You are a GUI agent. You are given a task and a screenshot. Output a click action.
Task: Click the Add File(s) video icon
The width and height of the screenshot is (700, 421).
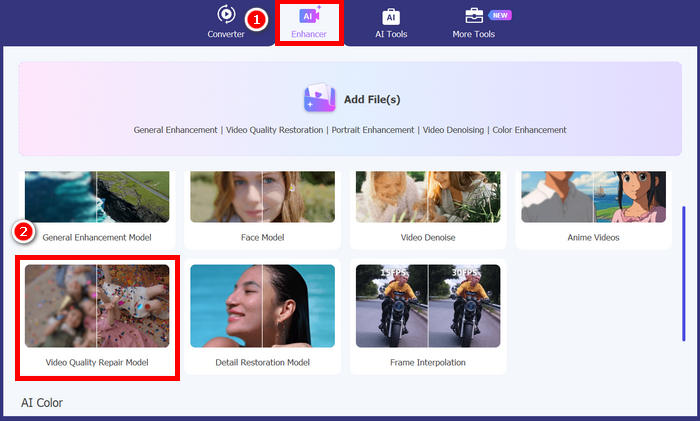[x=319, y=99]
